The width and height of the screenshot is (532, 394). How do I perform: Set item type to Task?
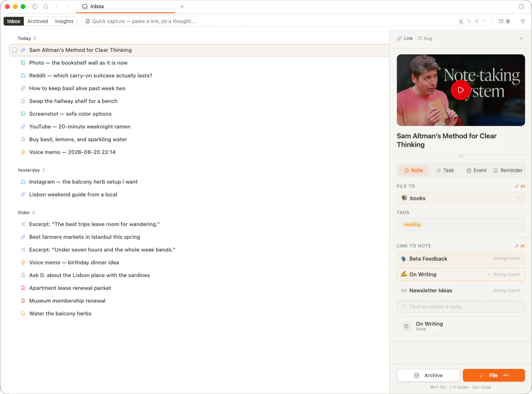(445, 170)
